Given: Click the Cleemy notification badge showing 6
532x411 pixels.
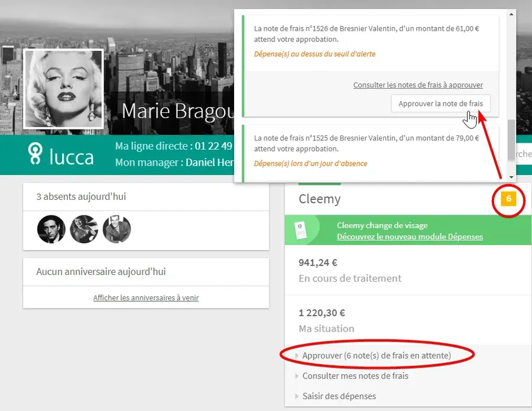Looking at the screenshot, I should (508, 199).
